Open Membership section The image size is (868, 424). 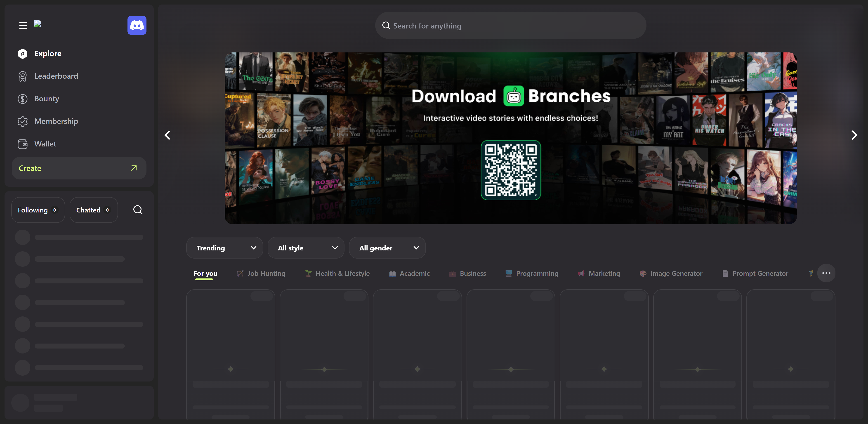(x=56, y=121)
